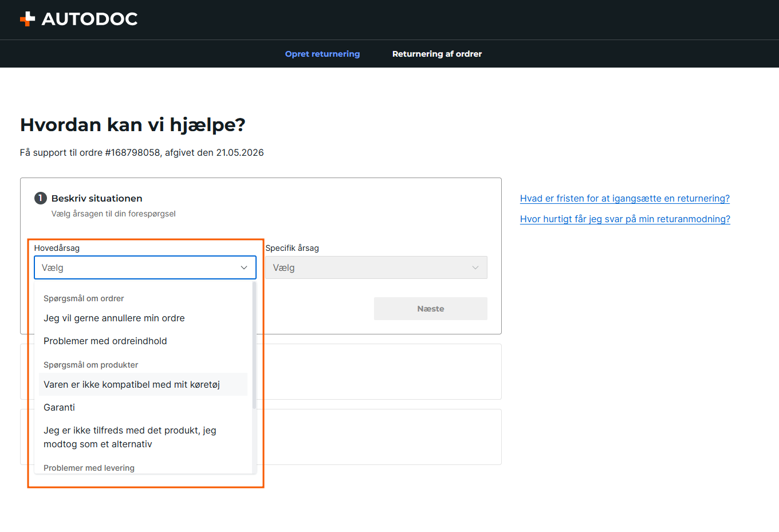Click the 'Spørgsmål om produkter' group header
Screen dimensions: 779x532
pos(91,365)
